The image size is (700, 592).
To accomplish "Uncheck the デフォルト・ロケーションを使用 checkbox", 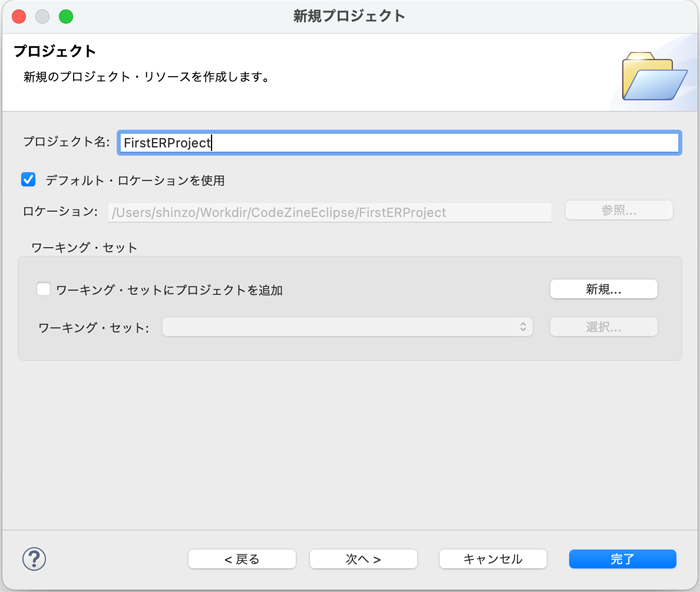I will (28, 180).
